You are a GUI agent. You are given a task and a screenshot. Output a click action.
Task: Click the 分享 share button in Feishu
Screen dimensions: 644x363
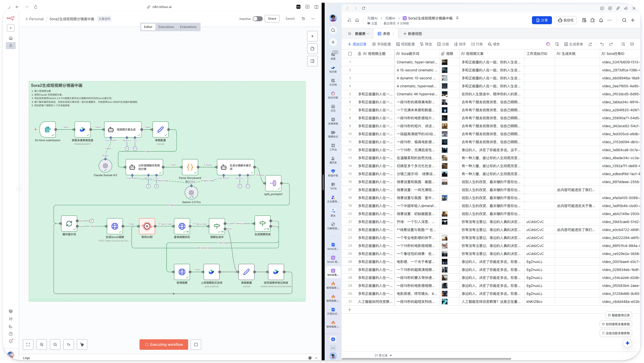pyautogui.click(x=542, y=20)
